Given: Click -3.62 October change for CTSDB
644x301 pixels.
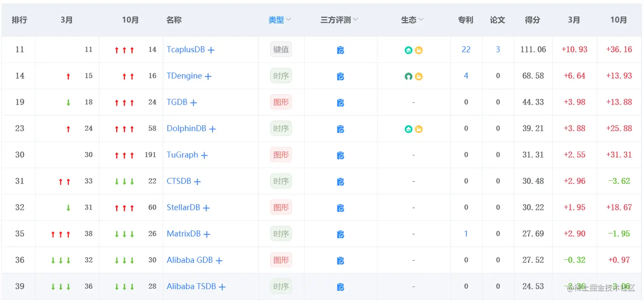Looking at the screenshot, I should [619, 181].
